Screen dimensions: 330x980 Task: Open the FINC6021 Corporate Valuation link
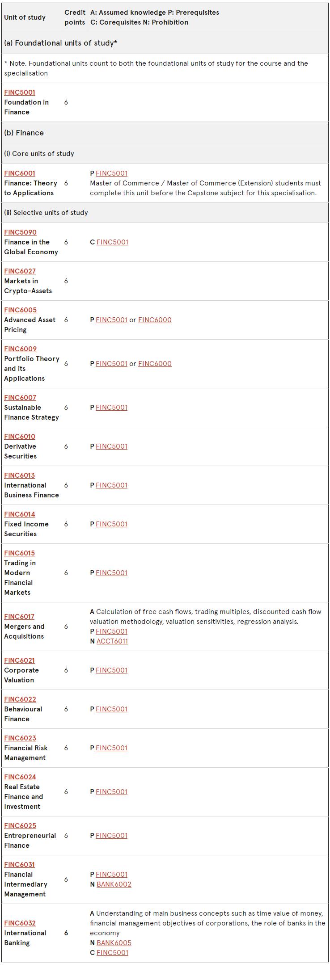coord(19,660)
